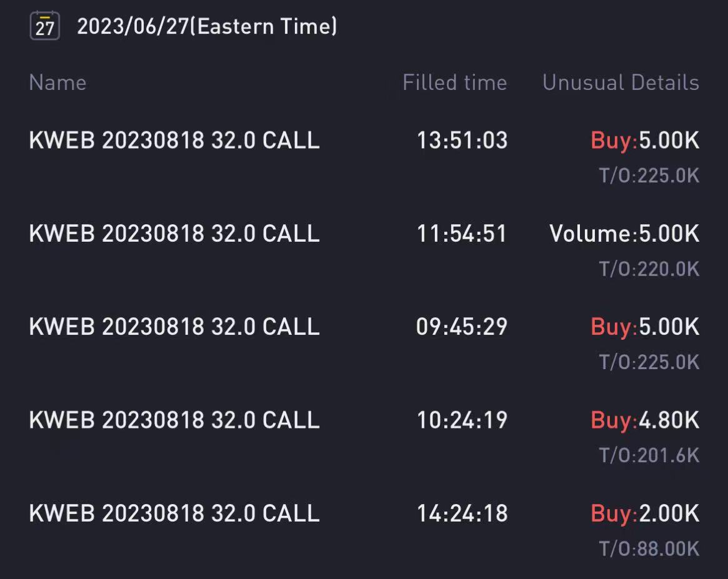The width and height of the screenshot is (728, 579).
Task: Select the Buy:2.00K unusual detail
Action: click(645, 513)
